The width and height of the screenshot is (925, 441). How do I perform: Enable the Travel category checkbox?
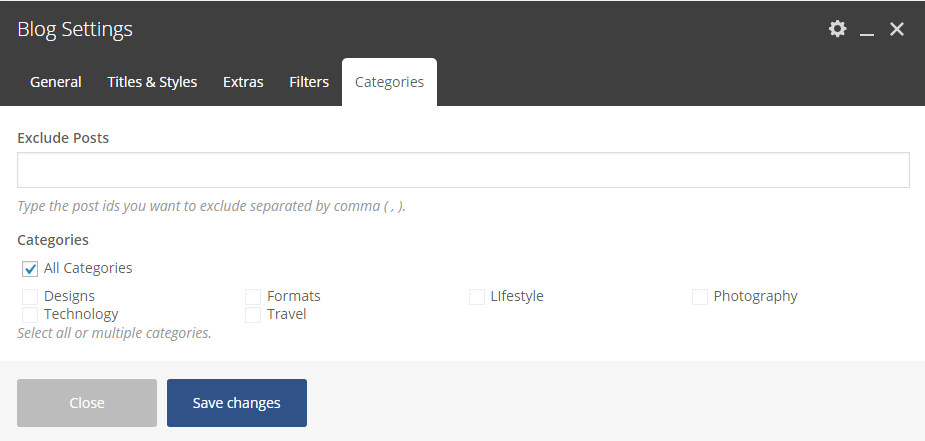pyautogui.click(x=253, y=315)
